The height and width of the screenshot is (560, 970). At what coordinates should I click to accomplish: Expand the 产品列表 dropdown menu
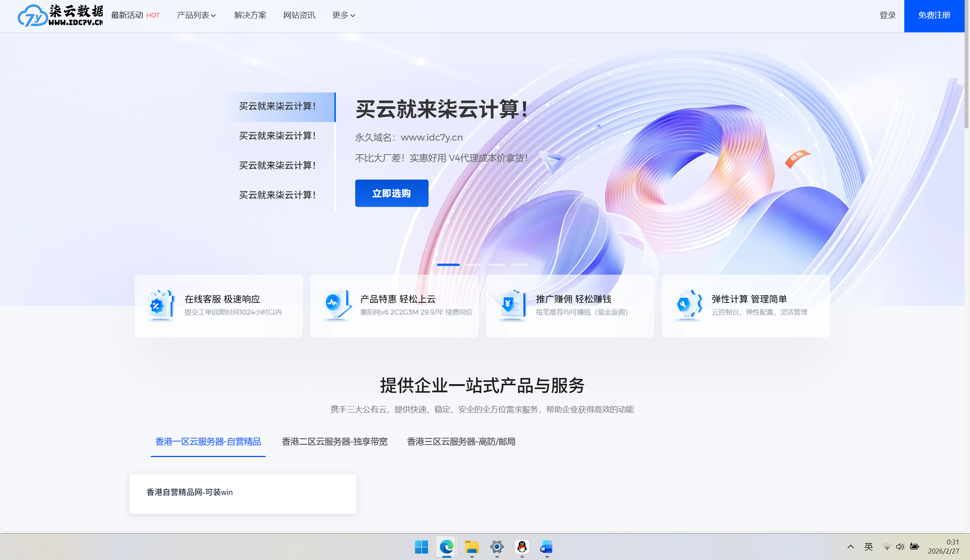coord(196,15)
